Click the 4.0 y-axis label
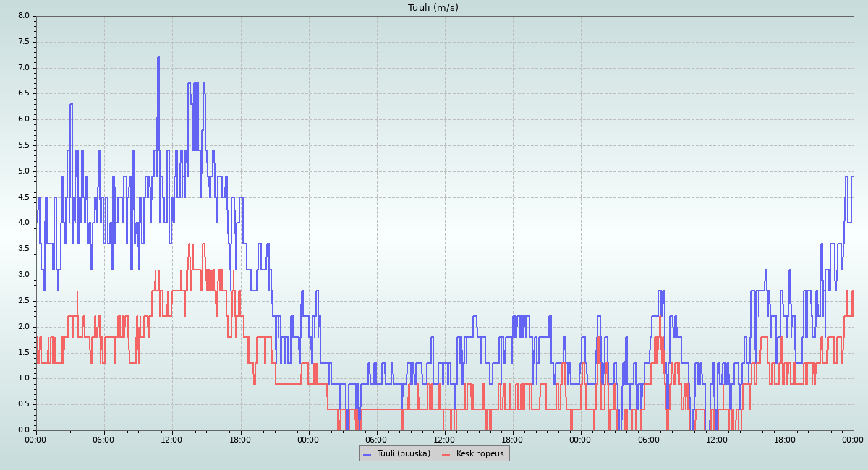Viewport: 868px width, 470px height. pyautogui.click(x=23, y=223)
